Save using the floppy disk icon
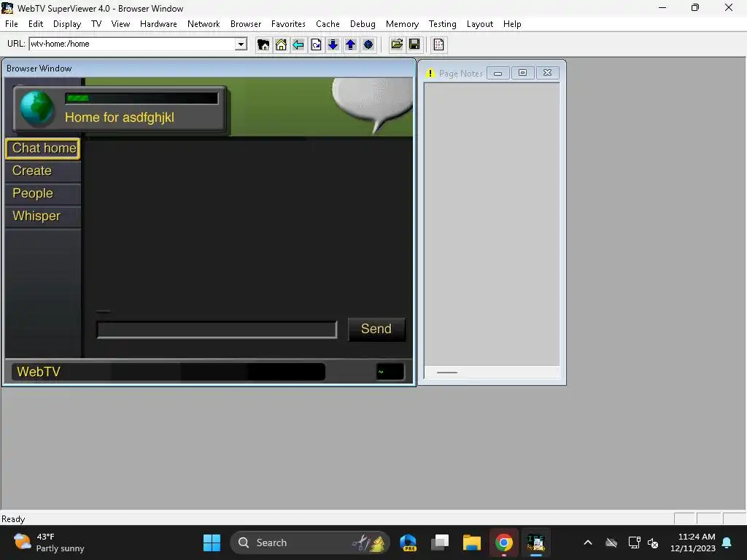Viewport: 747px width, 560px height. pyautogui.click(x=414, y=44)
